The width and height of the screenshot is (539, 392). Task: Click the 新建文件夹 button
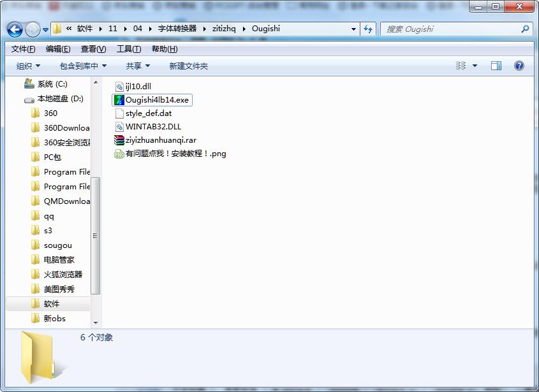[188, 66]
